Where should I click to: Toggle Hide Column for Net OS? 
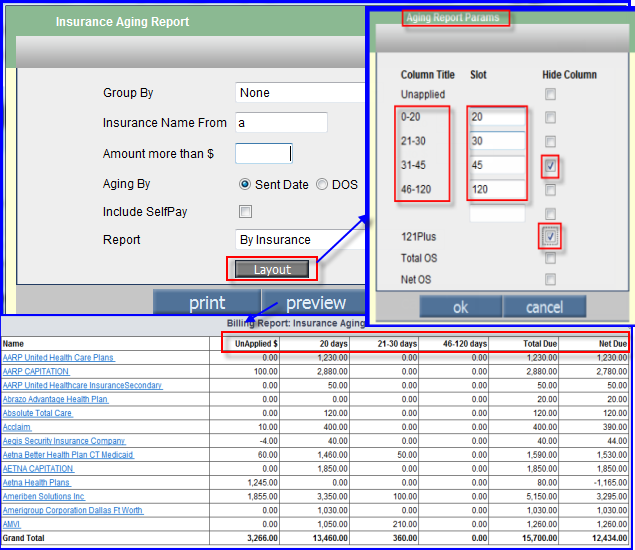[550, 279]
